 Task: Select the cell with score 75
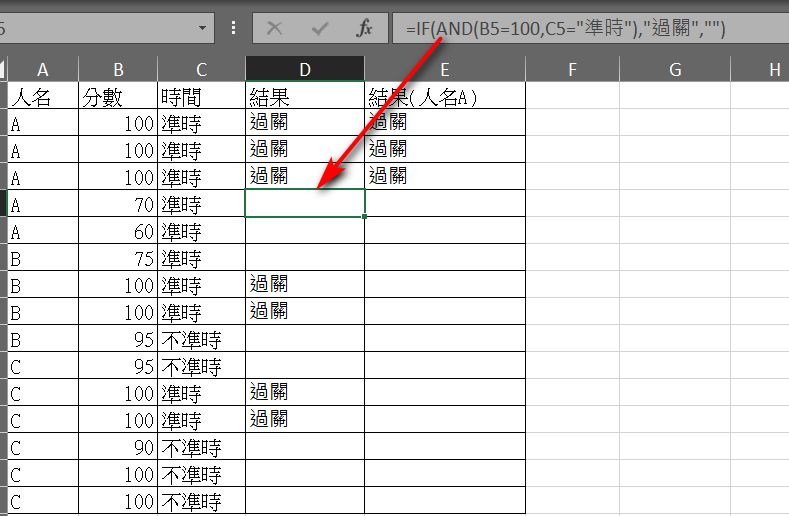pos(118,258)
